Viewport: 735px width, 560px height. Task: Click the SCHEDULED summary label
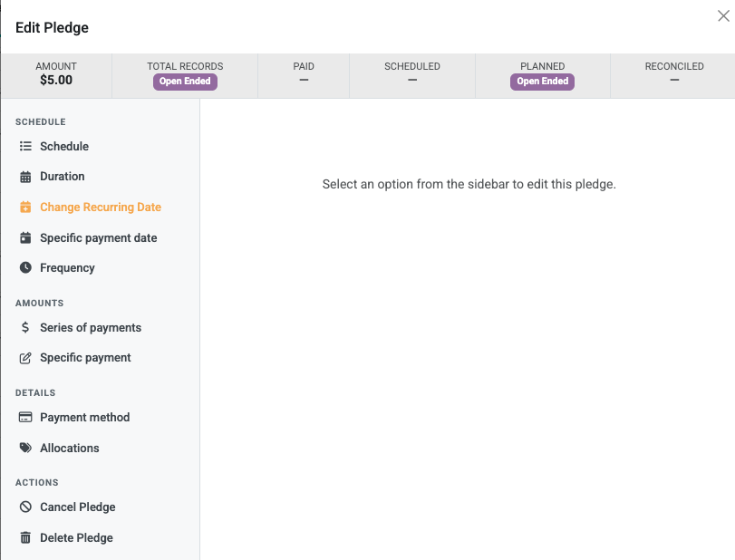point(412,66)
